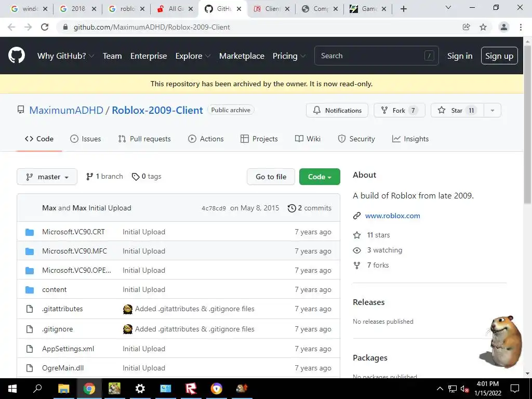Fork the repository using Fork button
This screenshot has width=532, height=399.
point(400,110)
